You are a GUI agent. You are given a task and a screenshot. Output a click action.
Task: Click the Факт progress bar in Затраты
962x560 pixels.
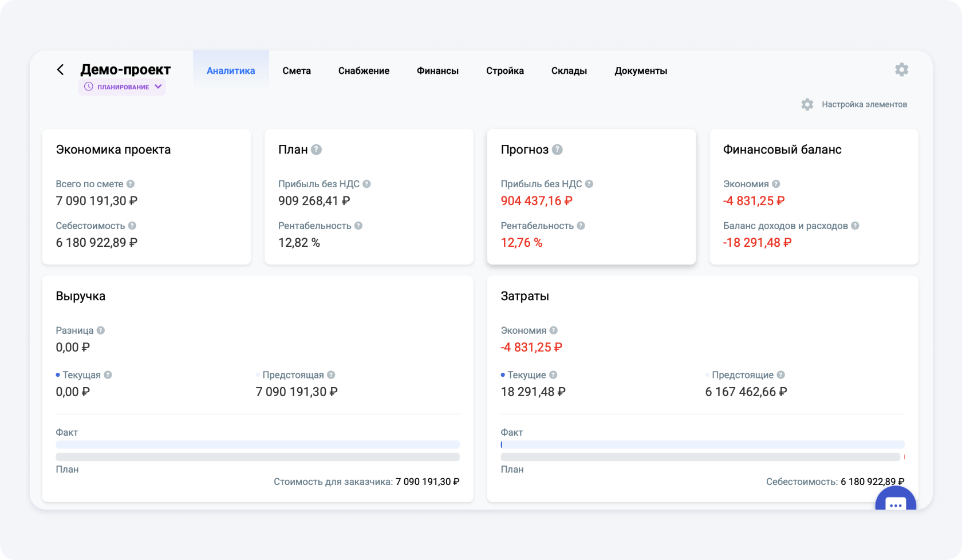click(702, 444)
